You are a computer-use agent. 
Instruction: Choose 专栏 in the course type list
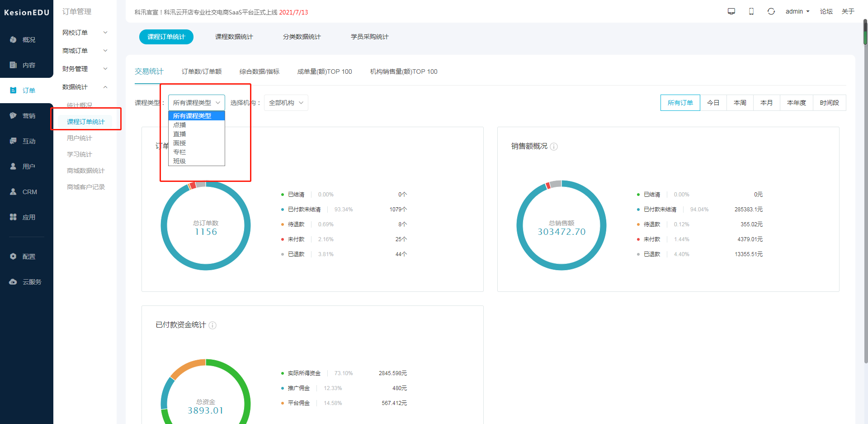(x=197, y=152)
